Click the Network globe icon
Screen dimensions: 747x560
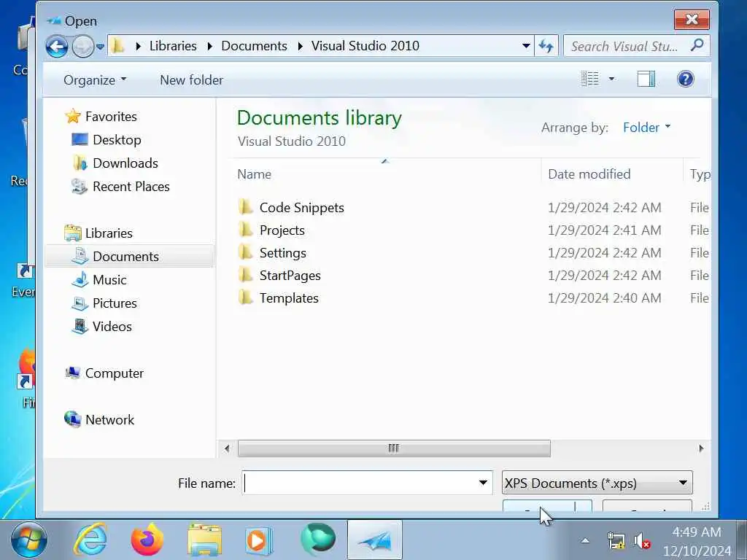point(72,419)
